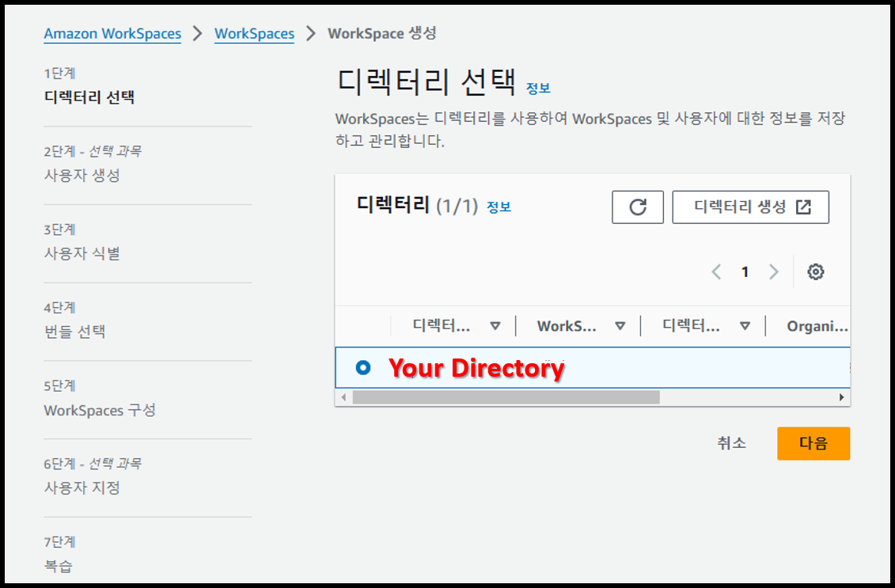
Task: Select step 4 번들 선택
Action: [74, 332]
